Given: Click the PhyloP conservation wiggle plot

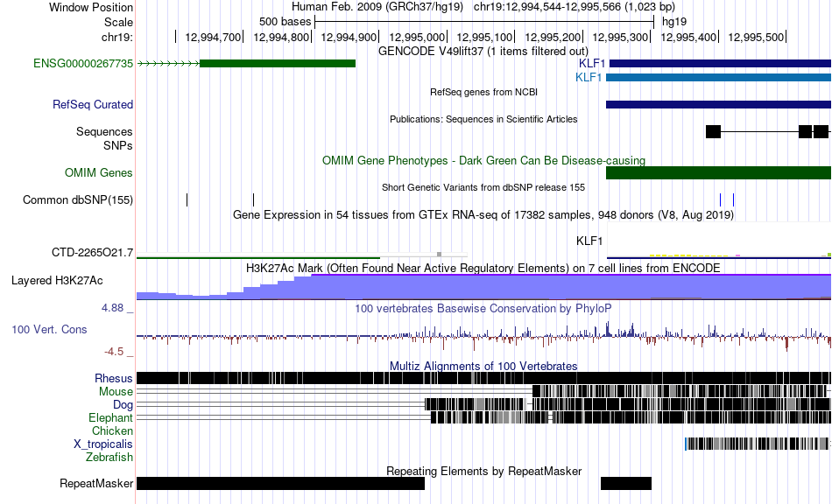Looking at the screenshot, I should coord(483,335).
